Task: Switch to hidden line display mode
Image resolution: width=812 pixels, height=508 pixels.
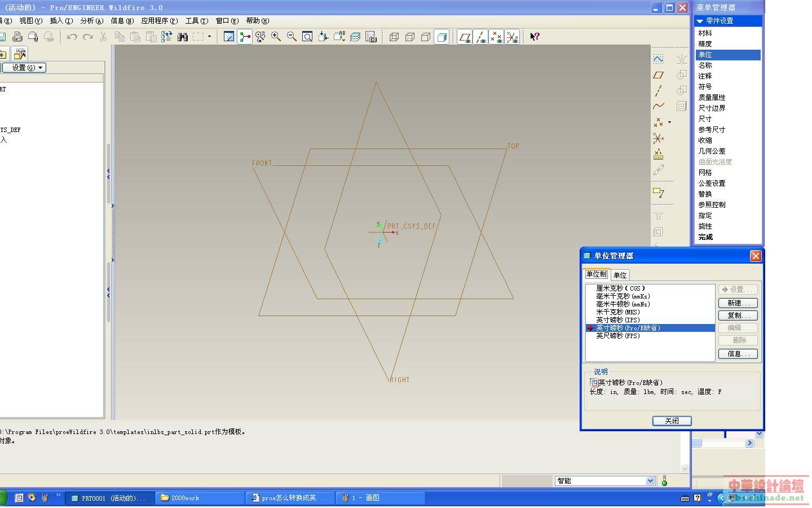Action: coord(410,37)
